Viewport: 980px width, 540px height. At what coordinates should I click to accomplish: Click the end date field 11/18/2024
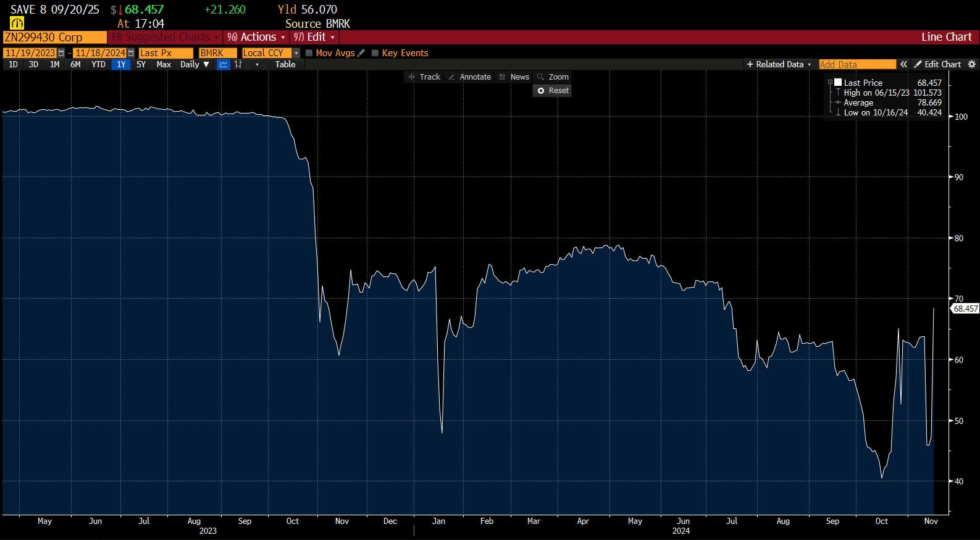(100, 53)
